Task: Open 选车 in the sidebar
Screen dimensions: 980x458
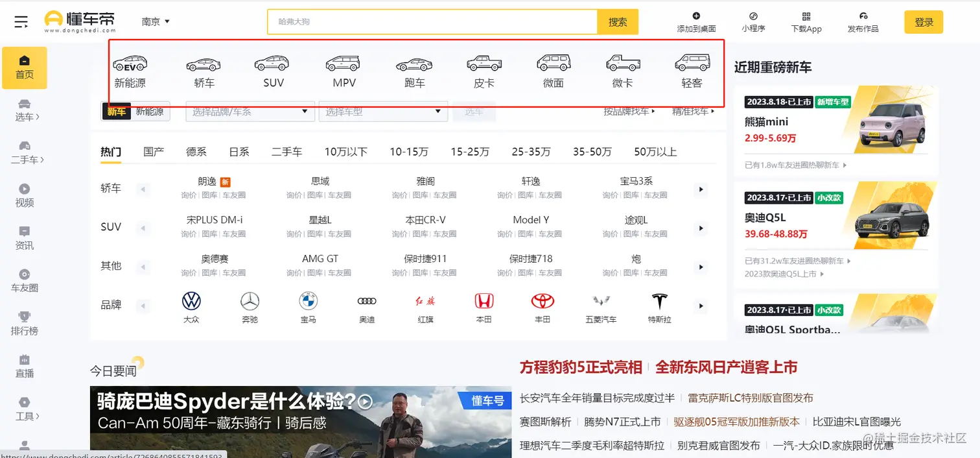Action: (25, 110)
